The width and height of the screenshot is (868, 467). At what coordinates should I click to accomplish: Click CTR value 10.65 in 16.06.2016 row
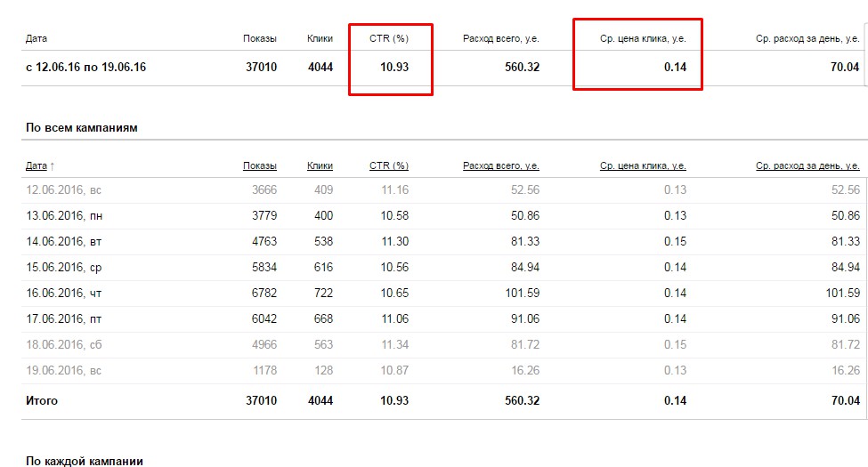tap(394, 294)
